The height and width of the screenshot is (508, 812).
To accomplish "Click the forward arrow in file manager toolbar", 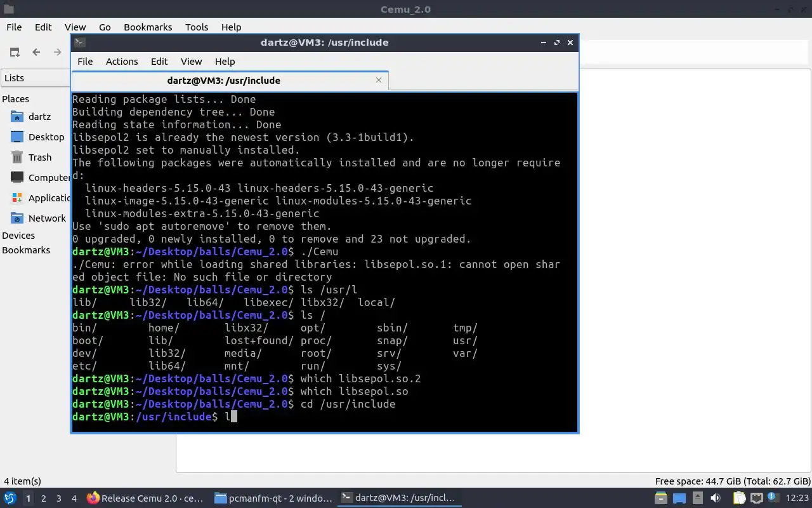I will click(x=58, y=52).
